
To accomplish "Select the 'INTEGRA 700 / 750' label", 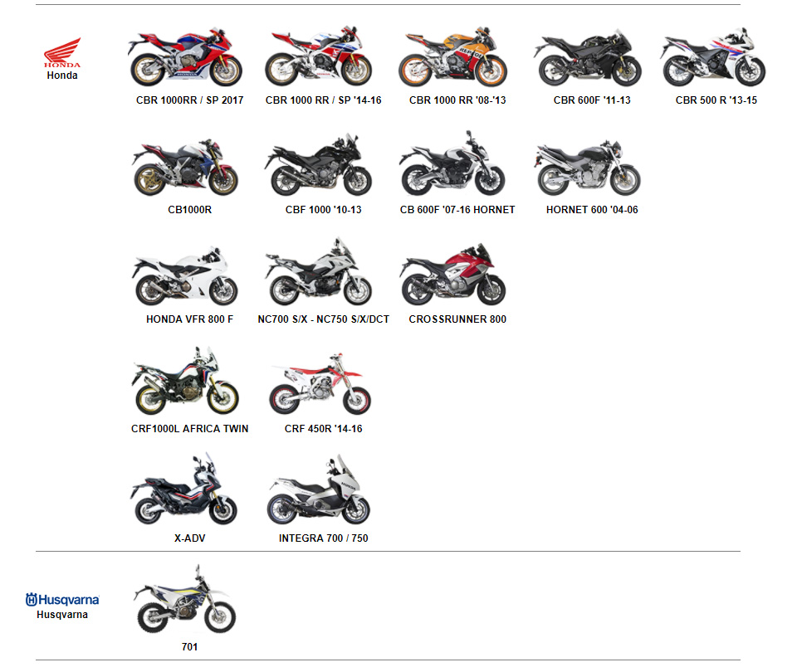I will [x=323, y=538].
